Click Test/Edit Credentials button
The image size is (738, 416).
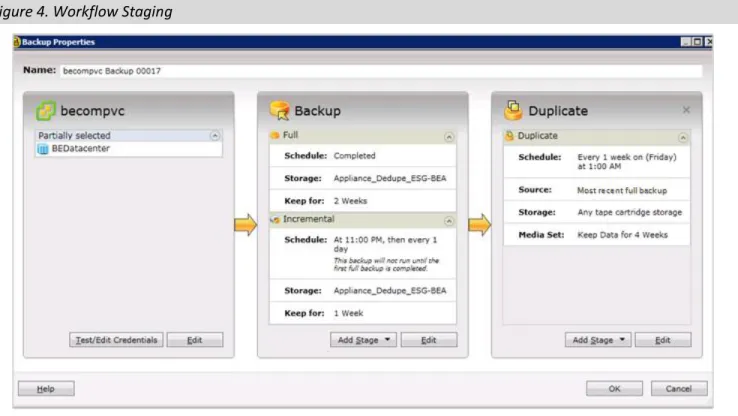(116, 340)
